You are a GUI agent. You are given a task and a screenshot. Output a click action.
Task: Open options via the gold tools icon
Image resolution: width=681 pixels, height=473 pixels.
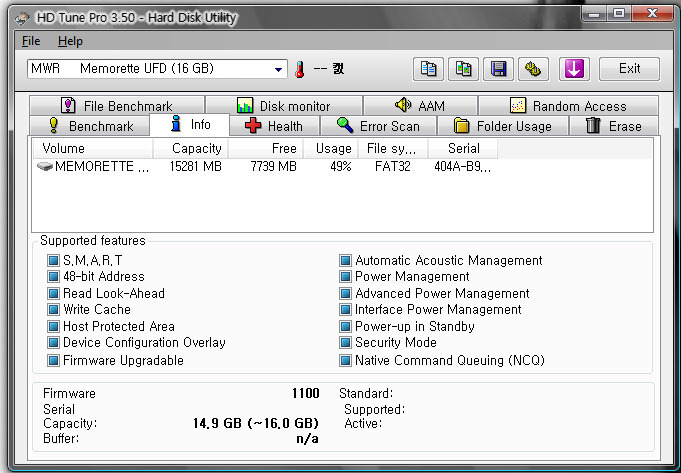pyautogui.click(x=533, y=69)
